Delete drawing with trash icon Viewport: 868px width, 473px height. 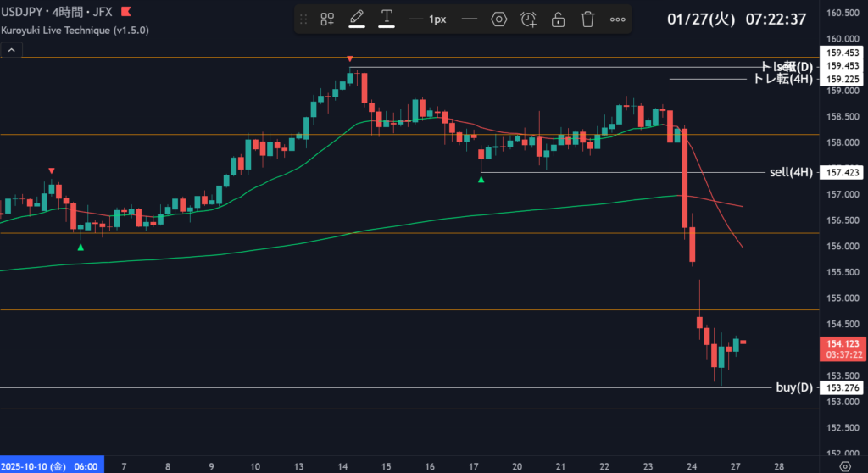click(587, 19)
